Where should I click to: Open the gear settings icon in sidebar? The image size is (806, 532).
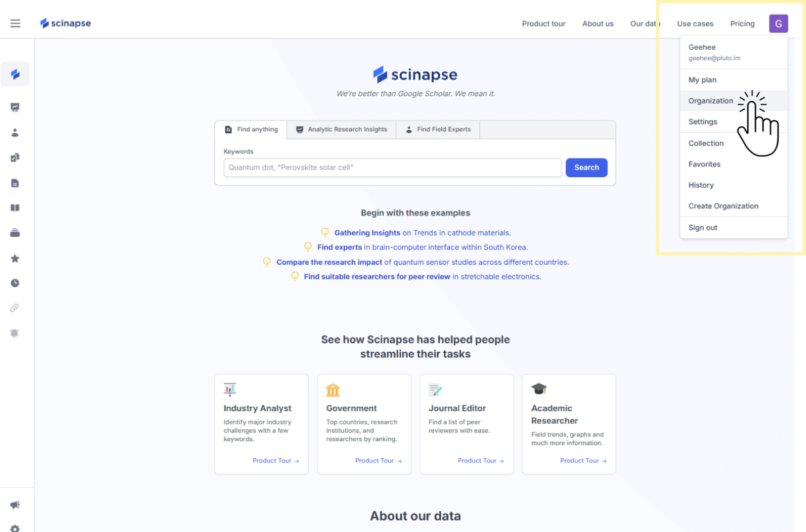15,529
